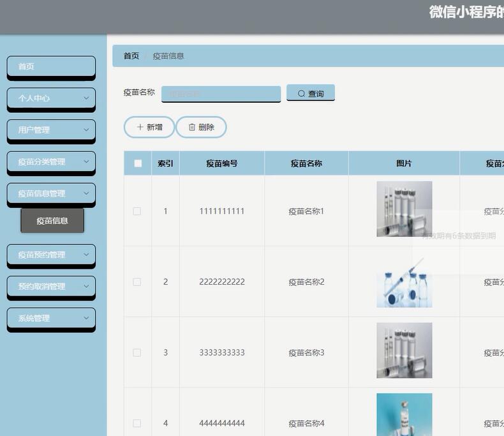Screen dimensions: 504x436
Task: Go to 首页 in the breadcrumb
Action: coord(131,56)
